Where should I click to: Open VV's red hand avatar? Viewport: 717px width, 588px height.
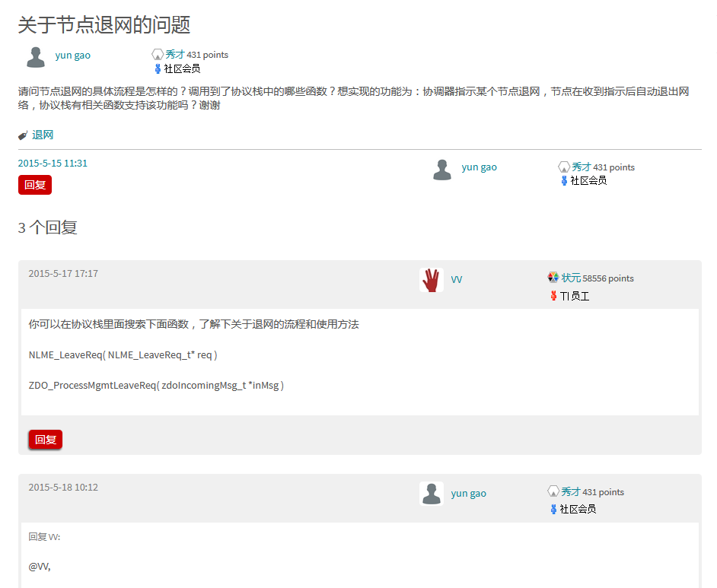tap(432, 280)
